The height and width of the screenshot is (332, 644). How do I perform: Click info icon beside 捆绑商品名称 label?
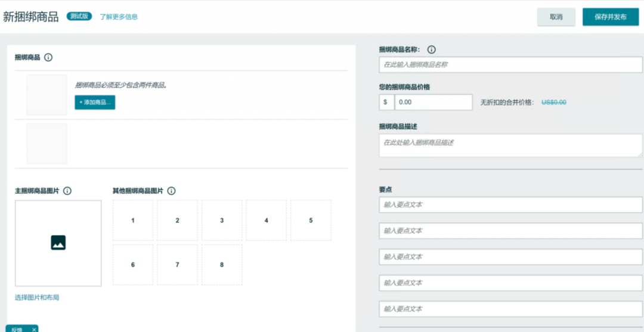coord(431,49)
